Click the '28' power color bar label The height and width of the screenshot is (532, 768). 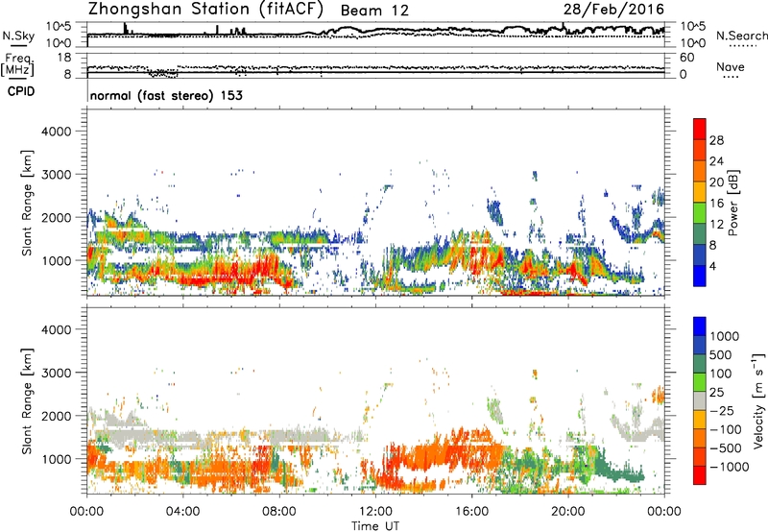(716, 140)
